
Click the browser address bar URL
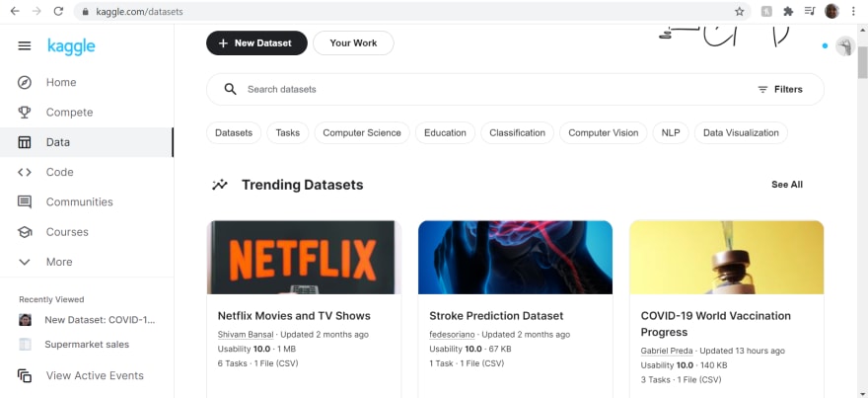[139, 12]
